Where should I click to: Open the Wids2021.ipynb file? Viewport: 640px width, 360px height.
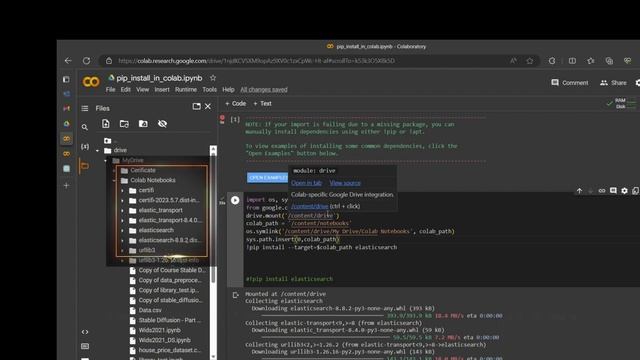(160, 330)
